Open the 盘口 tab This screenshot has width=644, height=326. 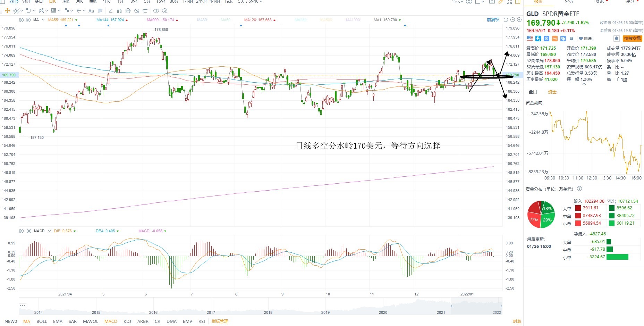[x=533, y=92]
